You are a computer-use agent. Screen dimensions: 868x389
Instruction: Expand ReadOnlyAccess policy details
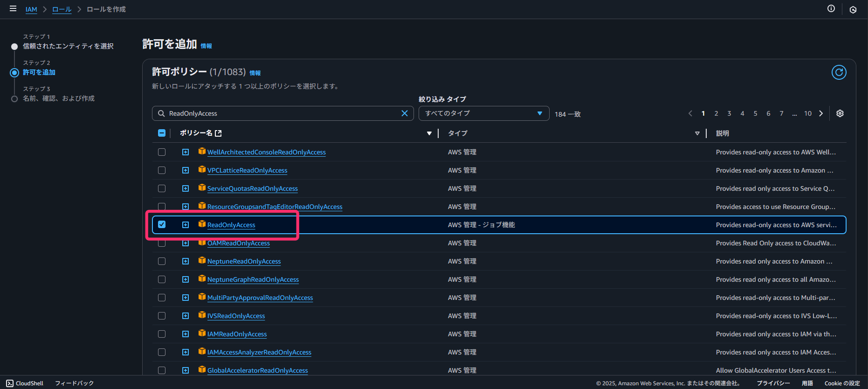(186, 225)
